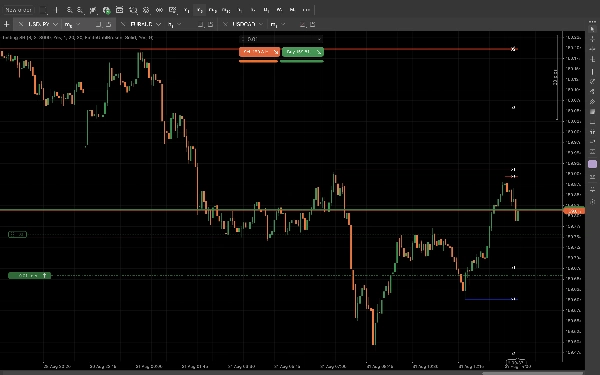Select the h1 timeframe button
Image resolution: width=600 pixels, height=375 pixels.
(x=240, y=10)
